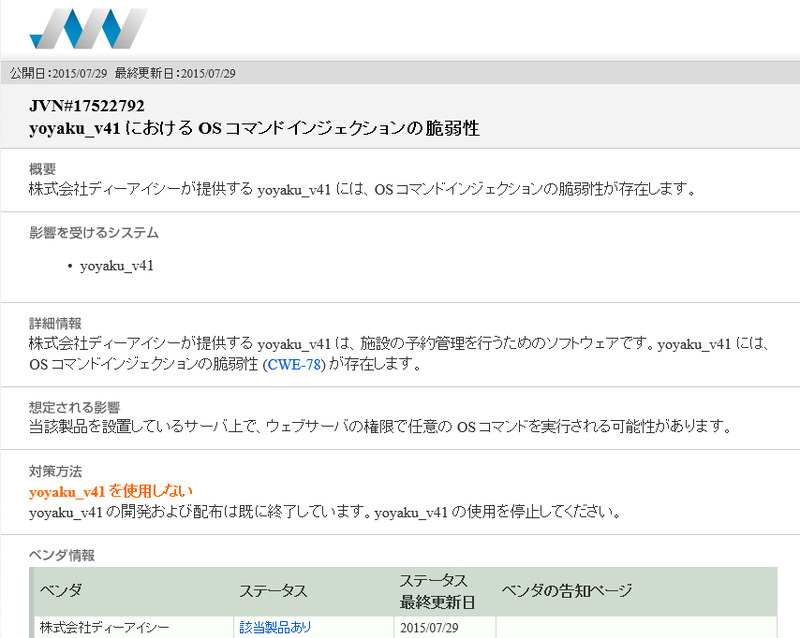Click the 概要 section heading
The image size is (800, 638).
43,169
